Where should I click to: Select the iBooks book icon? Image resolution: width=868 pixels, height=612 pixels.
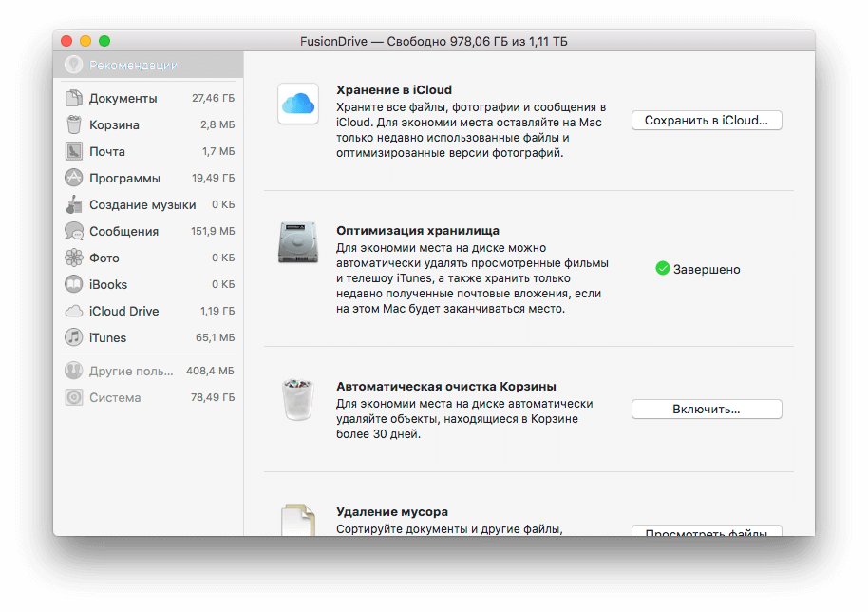tap(73, 284)
